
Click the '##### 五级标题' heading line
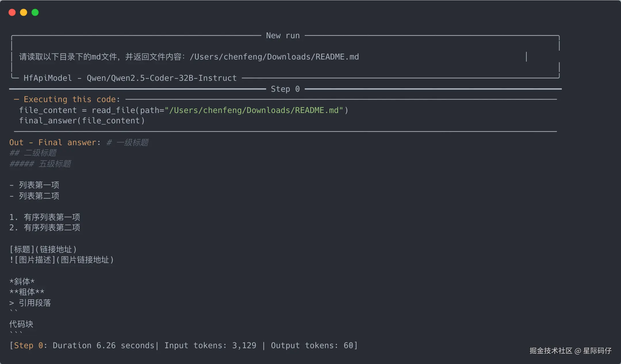(x=40, y=164)
